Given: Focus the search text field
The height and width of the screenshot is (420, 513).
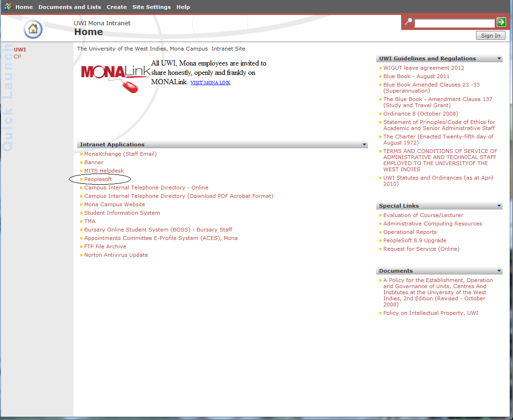Looking at the screenshot, I should coord(454,23).
